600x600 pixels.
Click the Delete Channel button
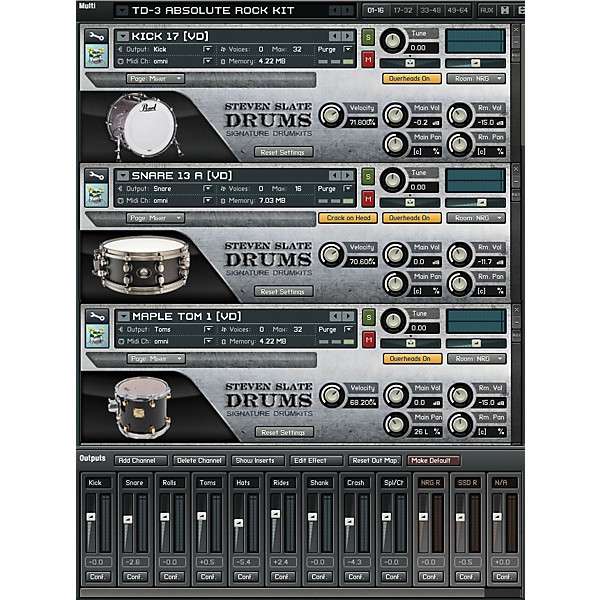tap(199, 460)
